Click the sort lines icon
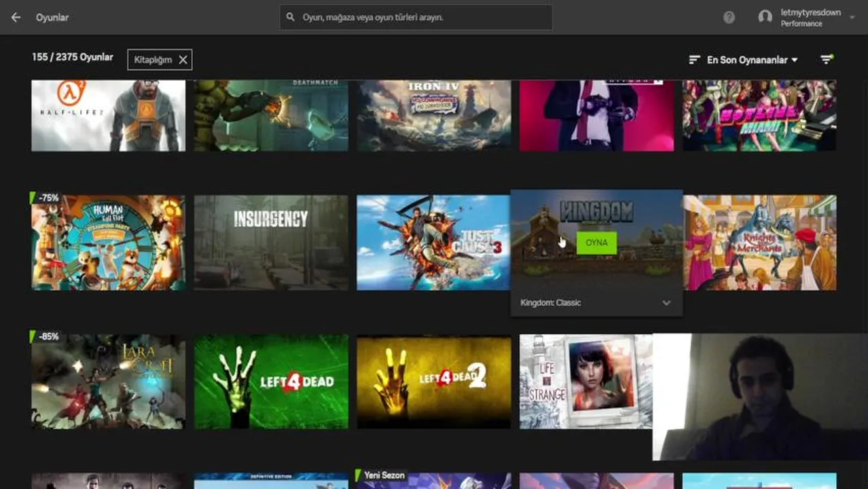Screen dimensions: 868x489 point(694,60)
